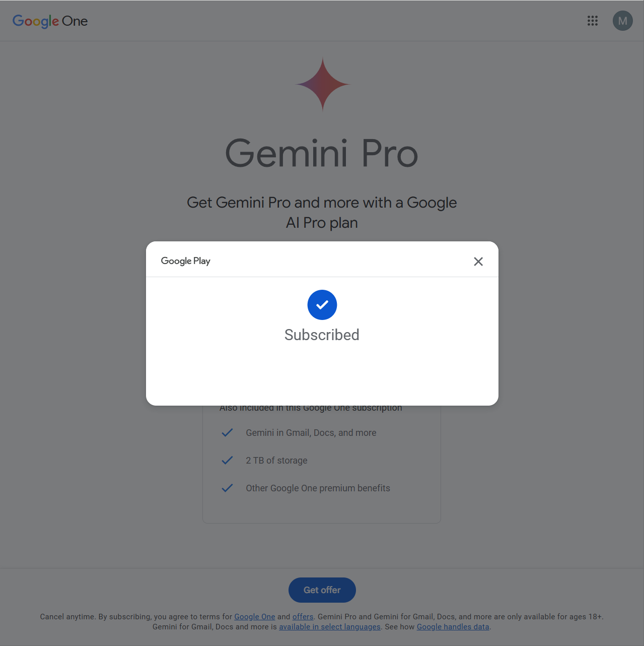Open the offers terms link
The image size is (644, 646).
[x=303, y=617]
